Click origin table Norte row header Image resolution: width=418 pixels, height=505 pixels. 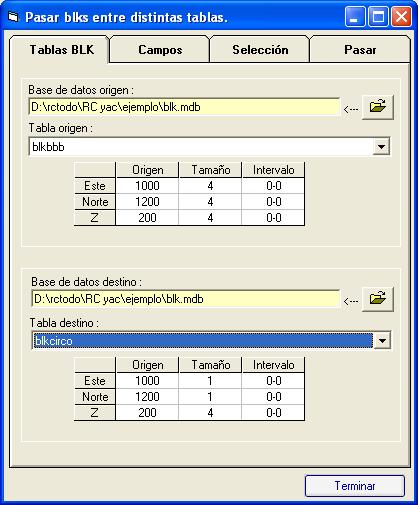pyautogui.click(x=95, y=202)
